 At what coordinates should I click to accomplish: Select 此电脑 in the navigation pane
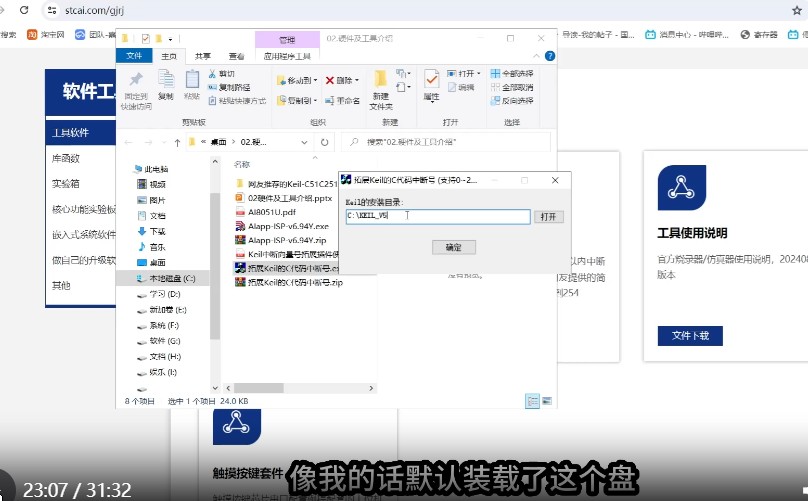point(150,169)
